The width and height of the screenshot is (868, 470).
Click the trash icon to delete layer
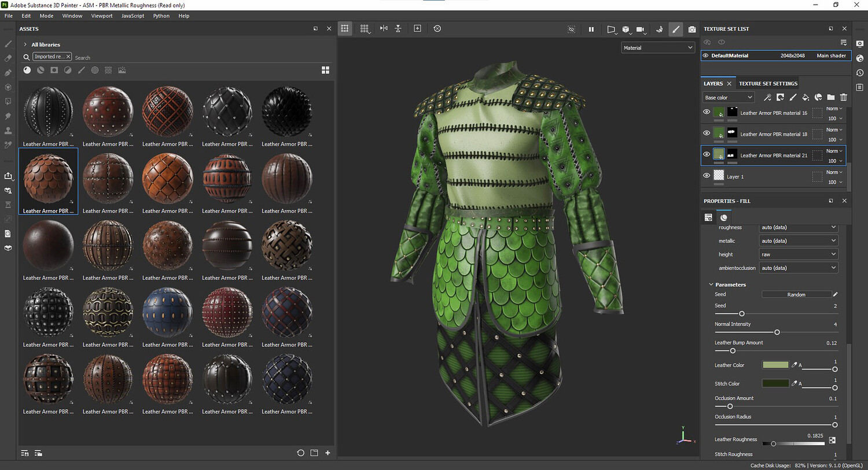(844, 97)
